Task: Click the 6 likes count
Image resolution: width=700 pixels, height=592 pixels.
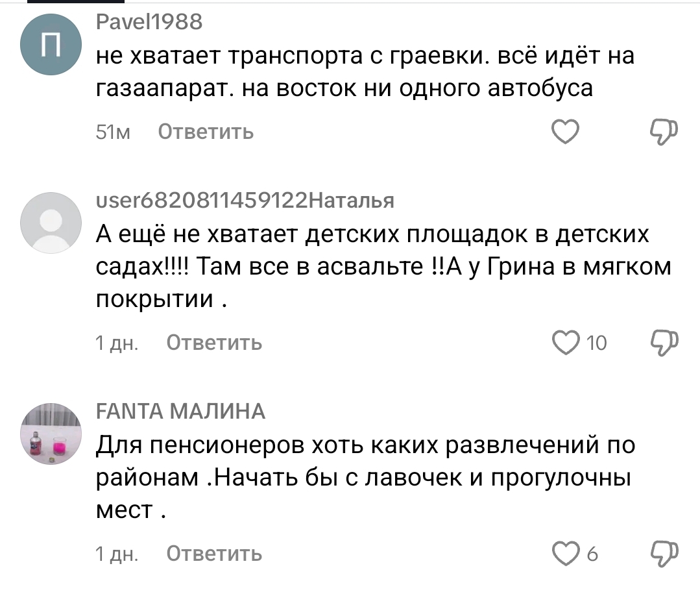Action: [x=592, y=554]
